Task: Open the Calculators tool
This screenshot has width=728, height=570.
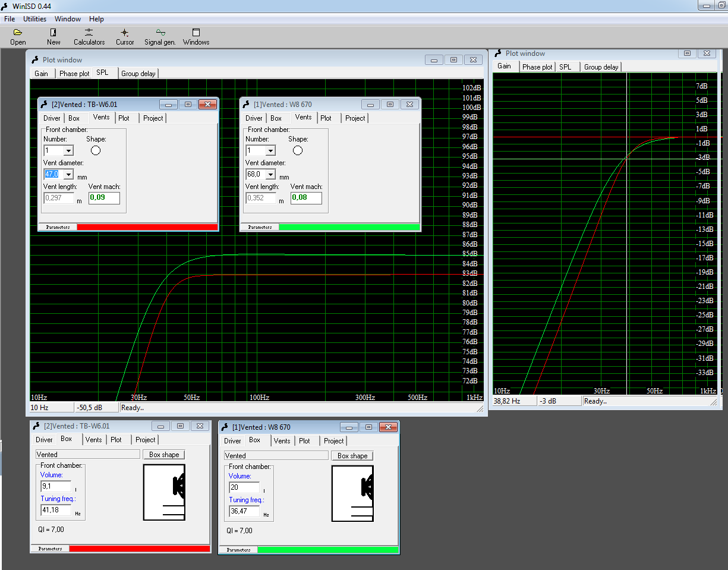Action: 89,36
